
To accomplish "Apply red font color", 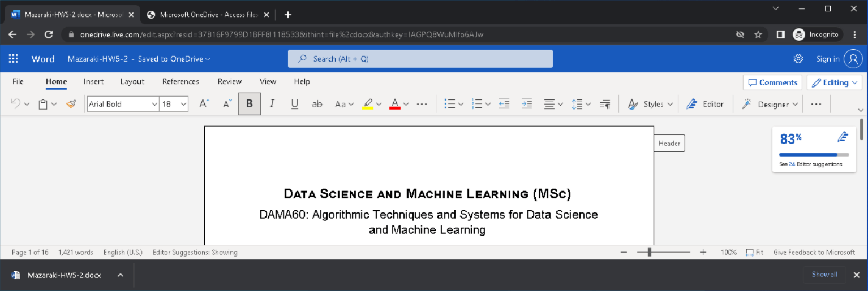I will (x=395, y=104).
